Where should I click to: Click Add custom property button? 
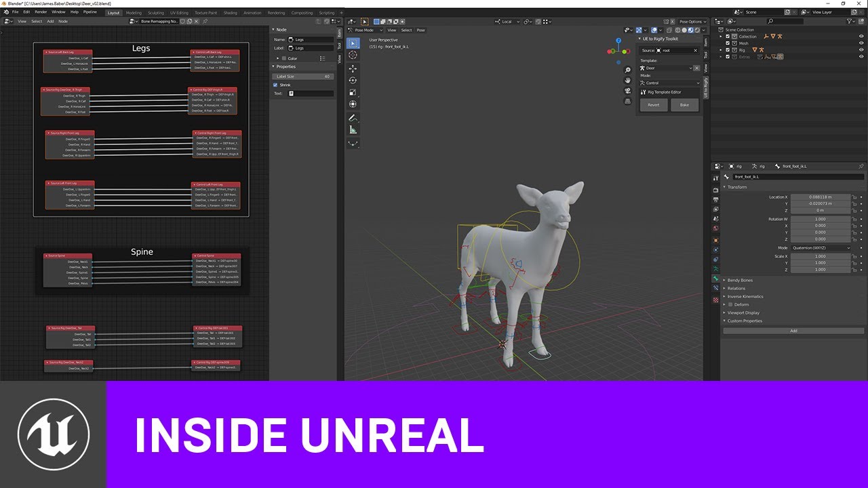(793, 331)
